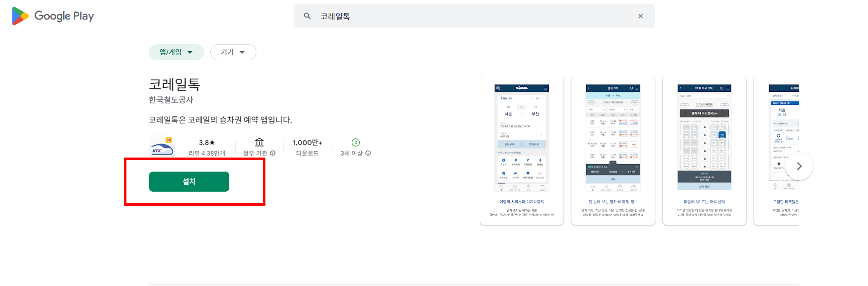Install the app with 설치 button
This screenshot has width=868, height=286.
click(189, 182)
